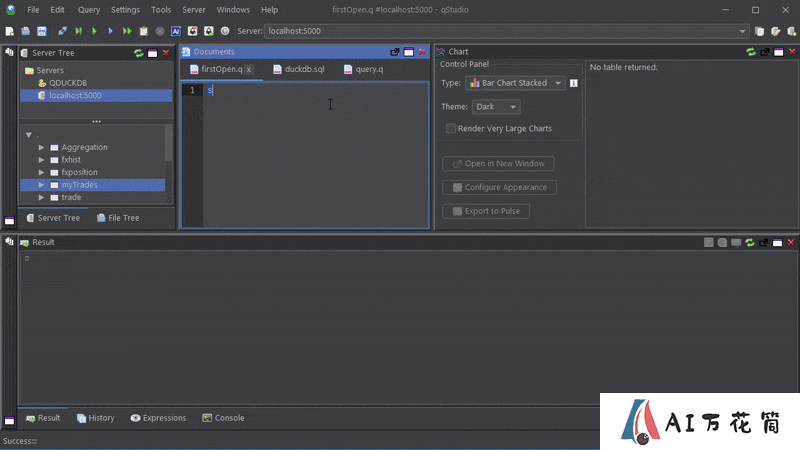Image resolution: width=800 pixels, height=450 pixels.
Task: Click the second grey Result panel icon
Action: click(x=722, y=242)
